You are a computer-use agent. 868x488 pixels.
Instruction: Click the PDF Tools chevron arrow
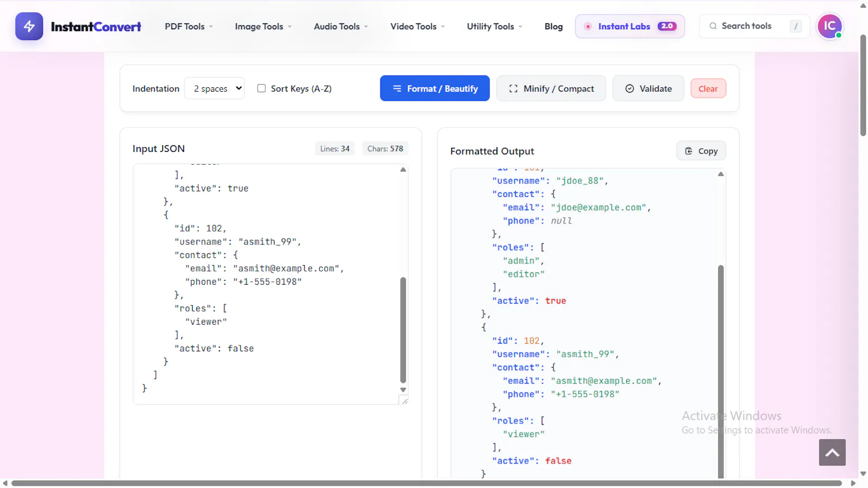[x=211, y=27]
